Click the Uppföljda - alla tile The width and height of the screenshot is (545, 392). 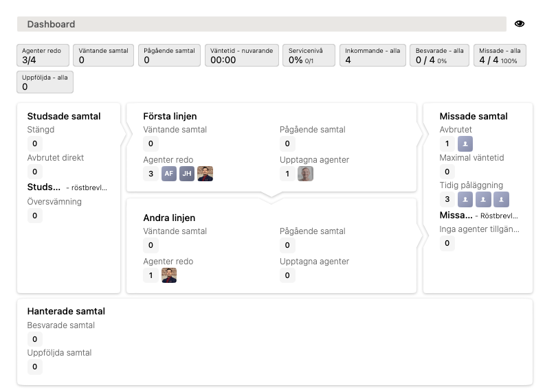coord(45,82)
